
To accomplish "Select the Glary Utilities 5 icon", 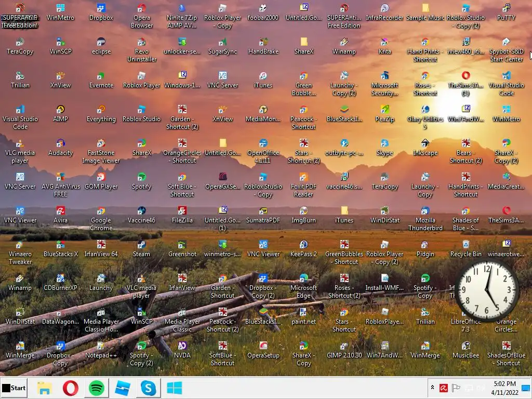I will coord(425,117).
